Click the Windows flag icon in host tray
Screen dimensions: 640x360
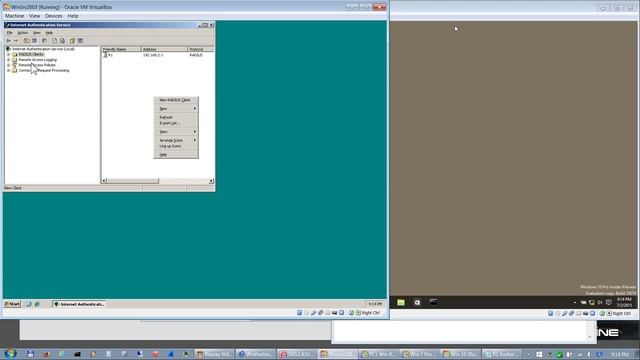click(x=539, y=354)
